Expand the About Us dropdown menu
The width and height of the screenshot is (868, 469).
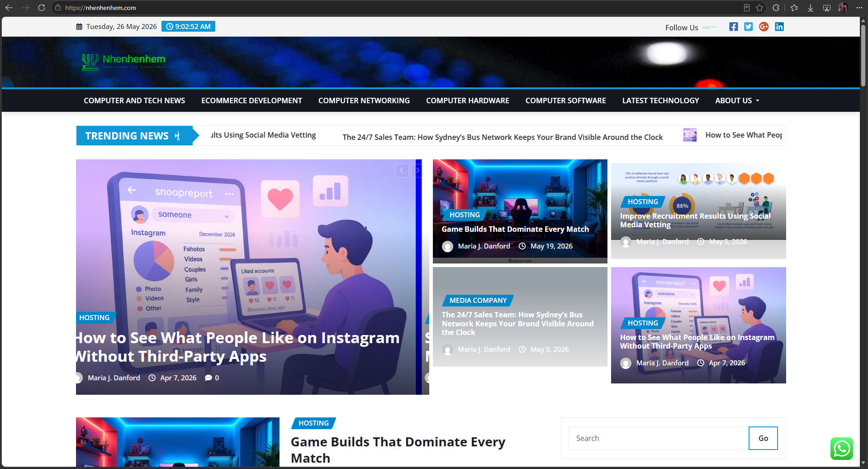(x=737, y=100)
